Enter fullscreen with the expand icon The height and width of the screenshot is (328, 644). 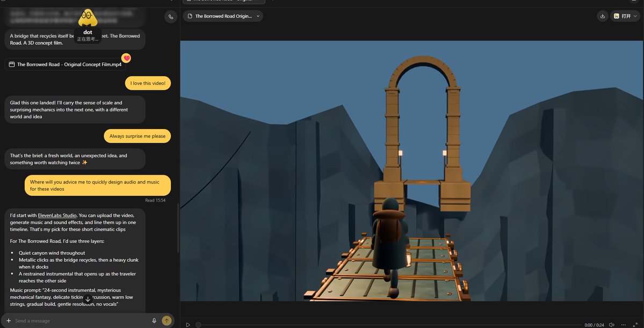click(635, 325)
